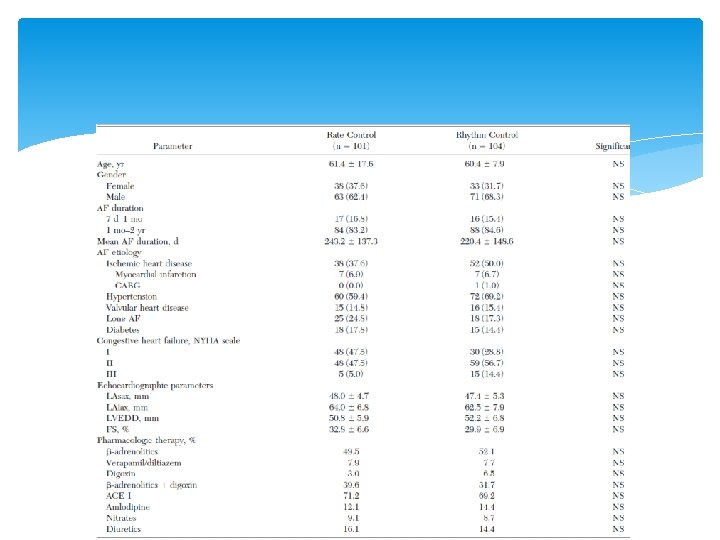Click the 'Diabetes' row label
Viewport: 720px width, 540px height.
123,330
